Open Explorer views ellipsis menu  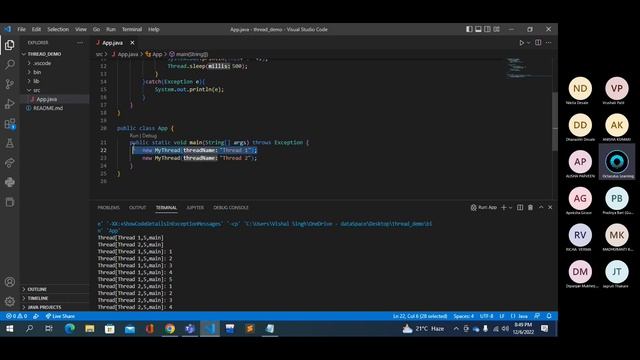click(80, 42)
